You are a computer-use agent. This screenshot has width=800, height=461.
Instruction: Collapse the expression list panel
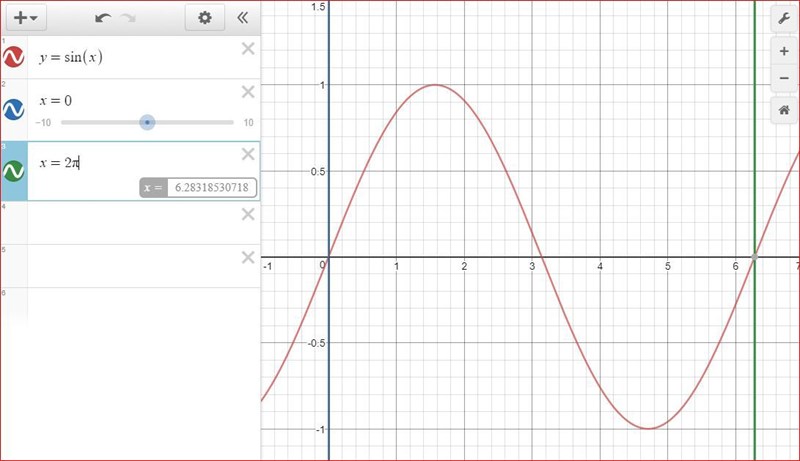tap(242, 18)
